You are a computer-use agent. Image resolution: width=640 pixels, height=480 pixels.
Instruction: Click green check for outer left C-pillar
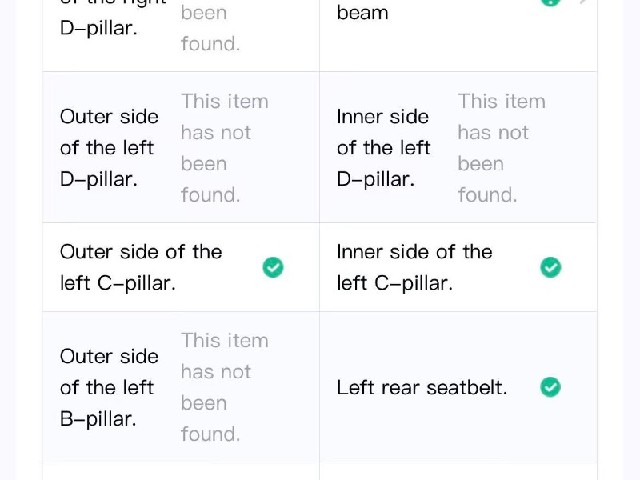[x=273, y=267]
